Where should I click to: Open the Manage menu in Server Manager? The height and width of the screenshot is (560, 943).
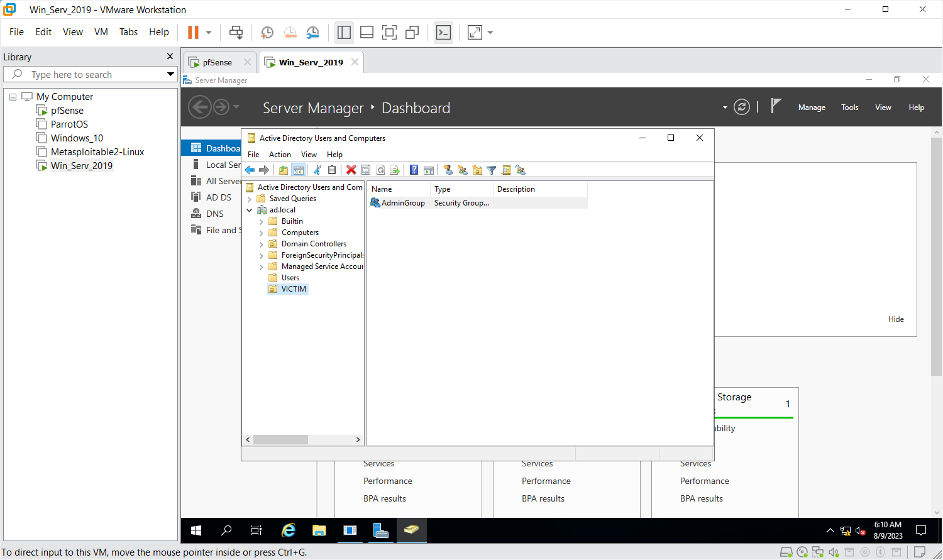coord(812,107)
